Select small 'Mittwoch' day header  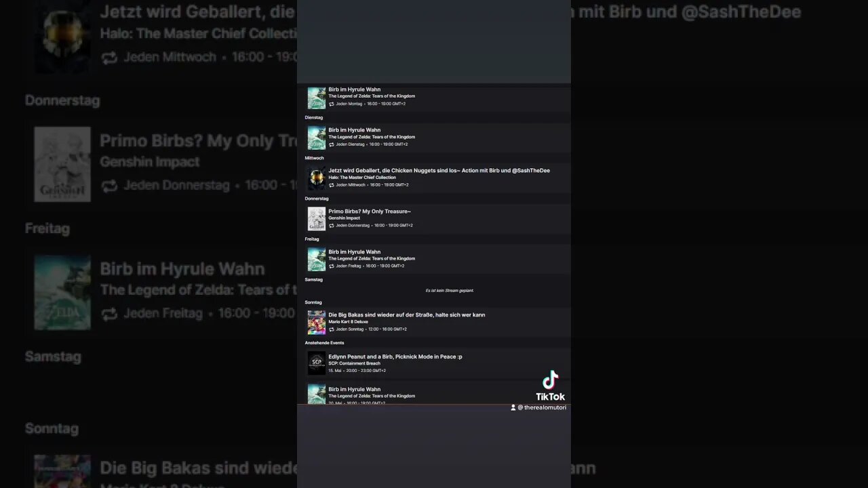click(315, 158)
